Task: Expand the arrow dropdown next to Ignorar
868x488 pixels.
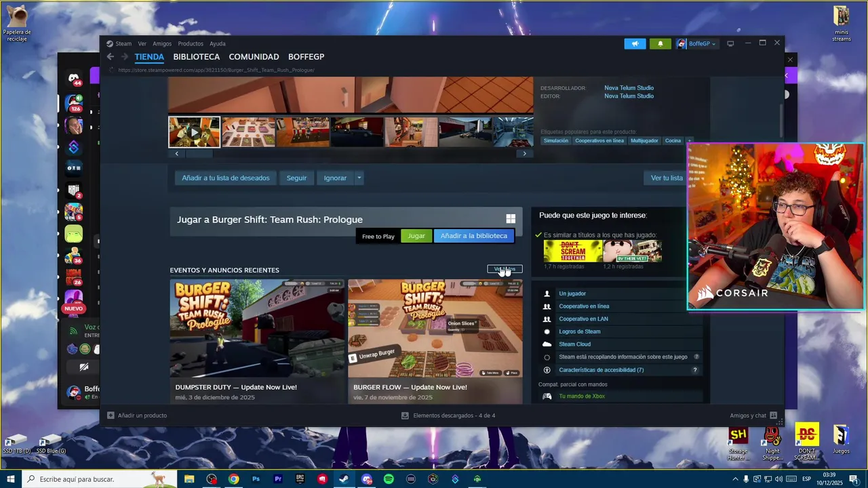Action: click(359, 178)
